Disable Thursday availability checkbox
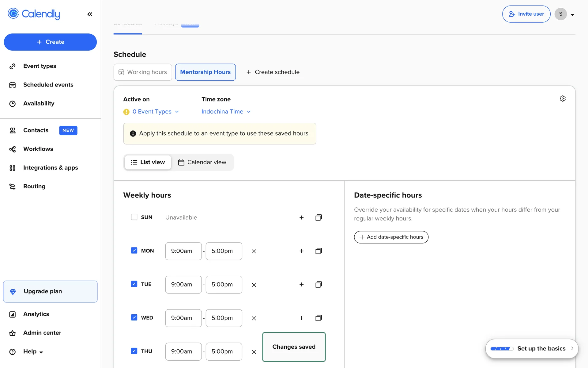 pyautogui.click(x=134, y=351)
